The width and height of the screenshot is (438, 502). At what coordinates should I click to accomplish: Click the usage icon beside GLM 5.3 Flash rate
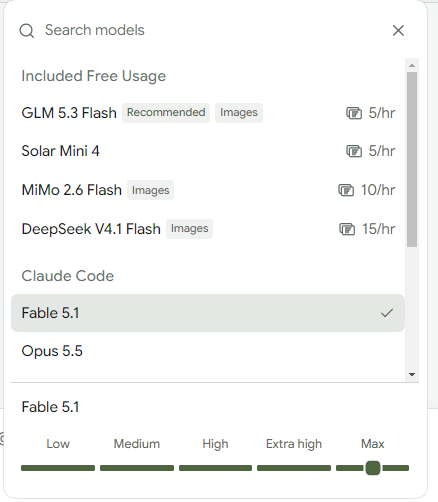tap(354, 113)
